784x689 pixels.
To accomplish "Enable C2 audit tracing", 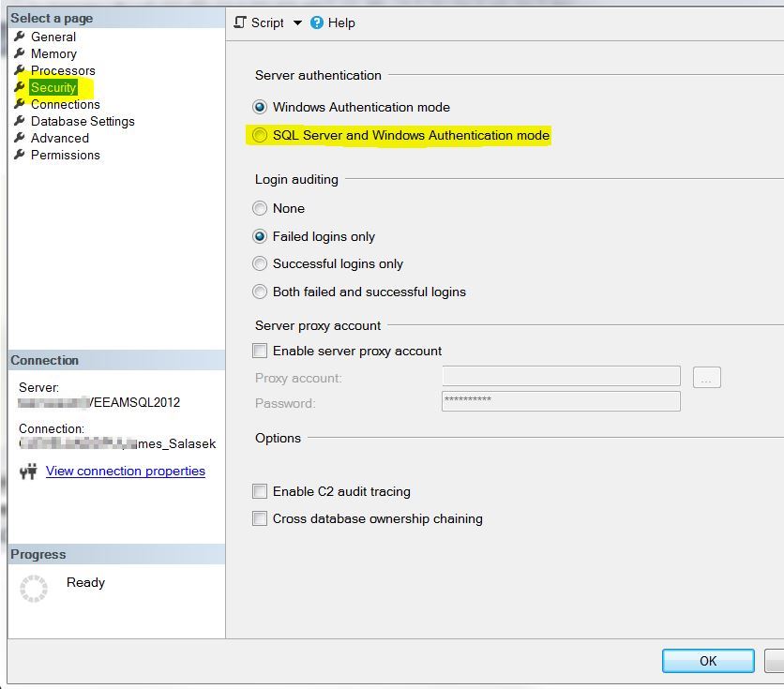I will coord(260,491).
